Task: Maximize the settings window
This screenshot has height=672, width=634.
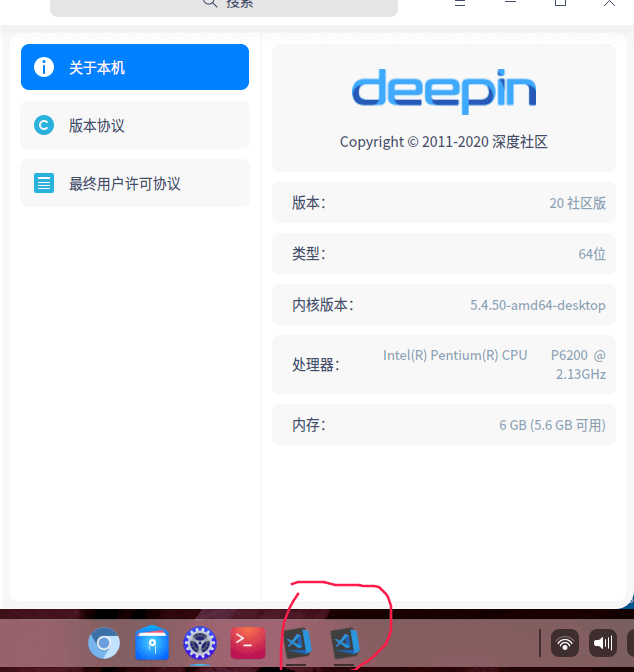Action: [561, 4]
